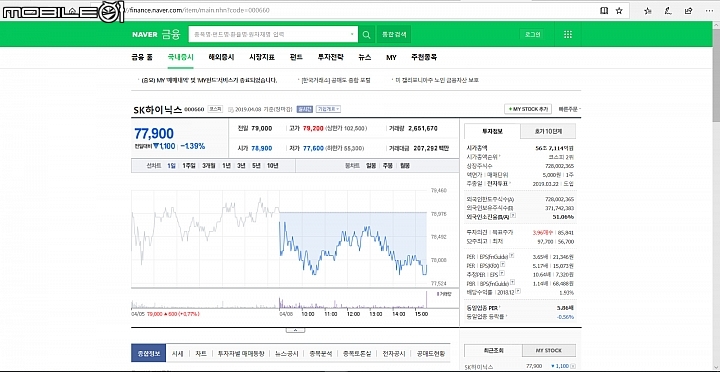
Task: Switch to the 일봉 candle chart
Action: pyautogui.click(x=371, y=166)
